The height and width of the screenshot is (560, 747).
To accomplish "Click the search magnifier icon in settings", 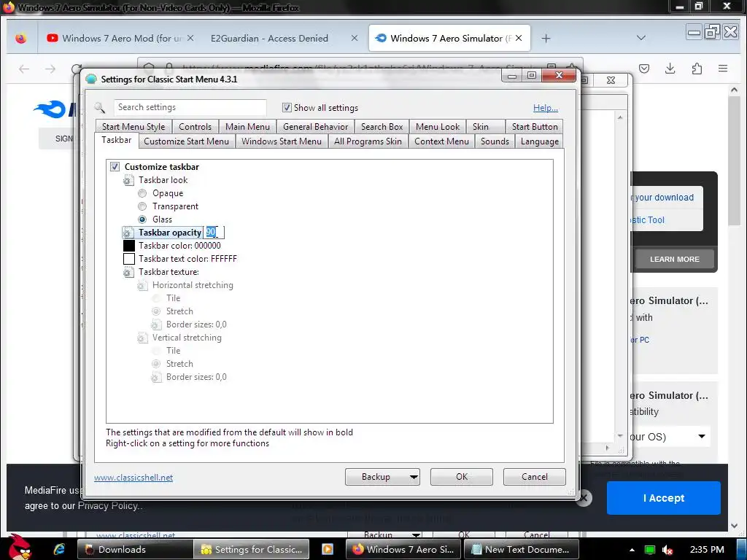I will pyautogui.click(x=99, y=108).
